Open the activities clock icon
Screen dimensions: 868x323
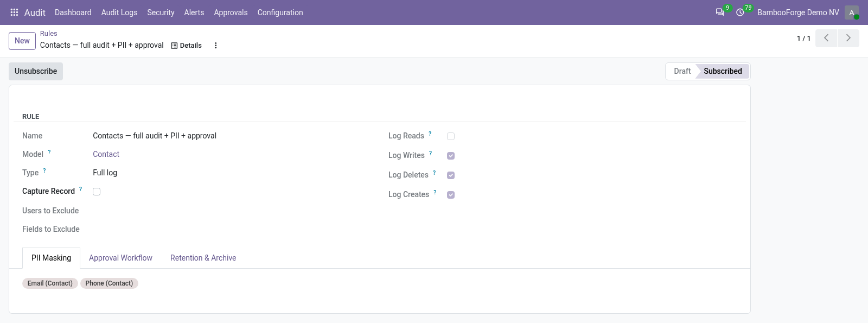(x=740, y=12)
